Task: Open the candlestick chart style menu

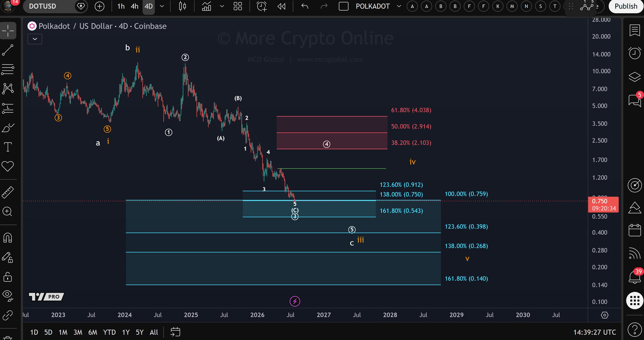Action: point(182,6)
